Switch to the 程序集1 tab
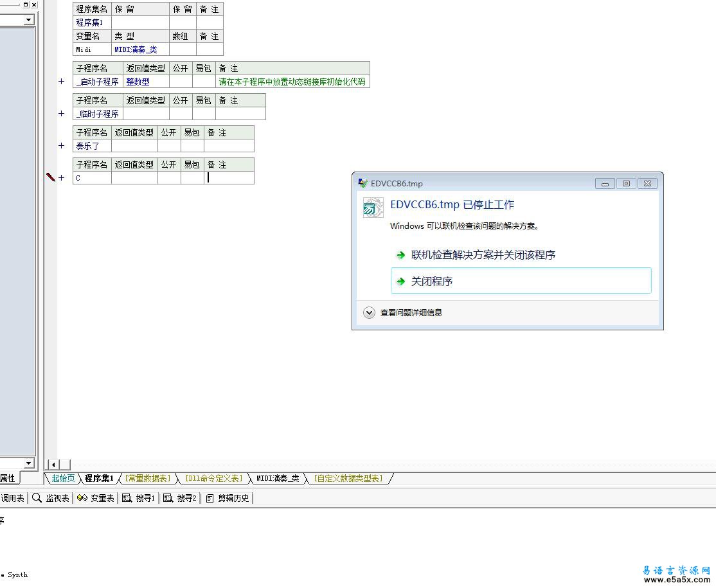The image size is (716, 588). 99,478
